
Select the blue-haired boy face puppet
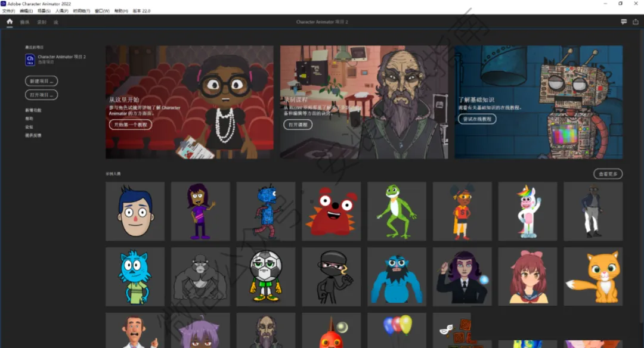tap(135, 212)
